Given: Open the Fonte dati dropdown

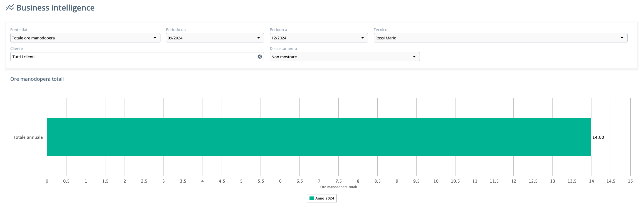Looking at the screenshot, I should point(85,38).
